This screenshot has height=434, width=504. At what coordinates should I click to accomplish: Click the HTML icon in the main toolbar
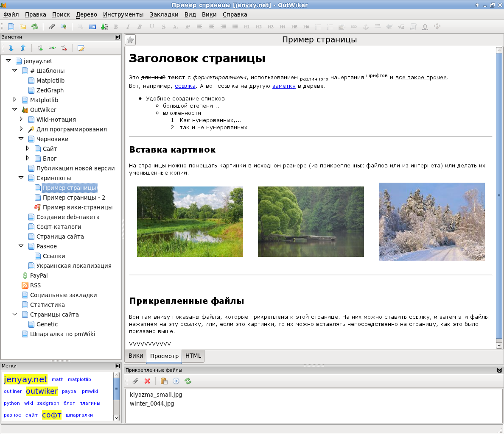(92, 27)
